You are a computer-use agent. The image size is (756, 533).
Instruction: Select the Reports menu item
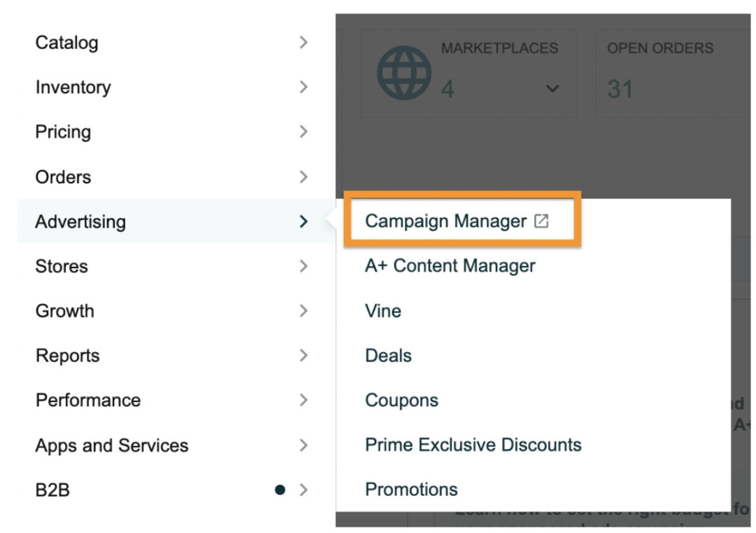68,356
